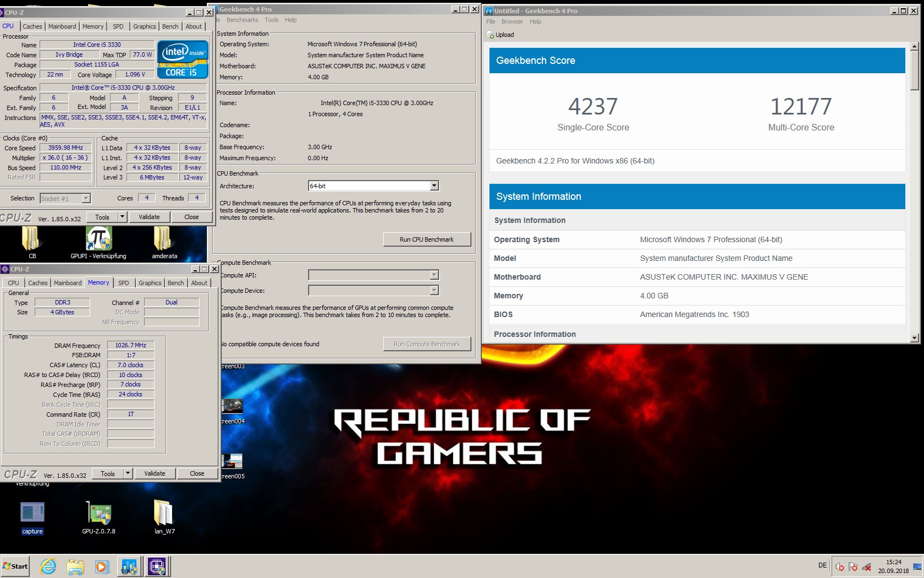This screenshot has height=578, width=924.
Task: Select About tab in Memory CPU-Z window
Action: pos(199,283)
